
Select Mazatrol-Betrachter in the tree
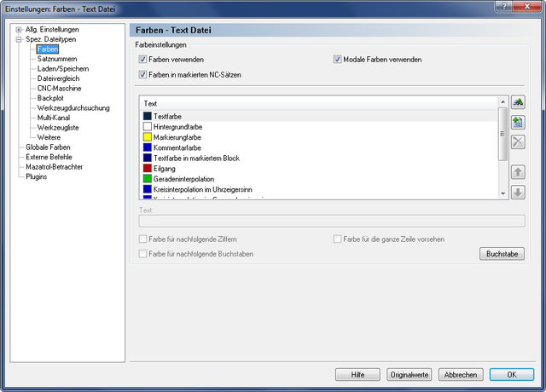pos(54,167)
